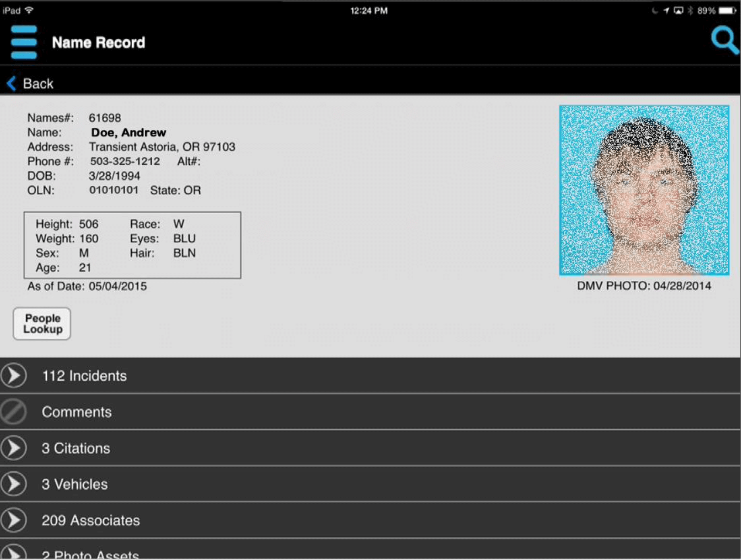Expand the 3 Citations arrow

[x=14, y=448]
